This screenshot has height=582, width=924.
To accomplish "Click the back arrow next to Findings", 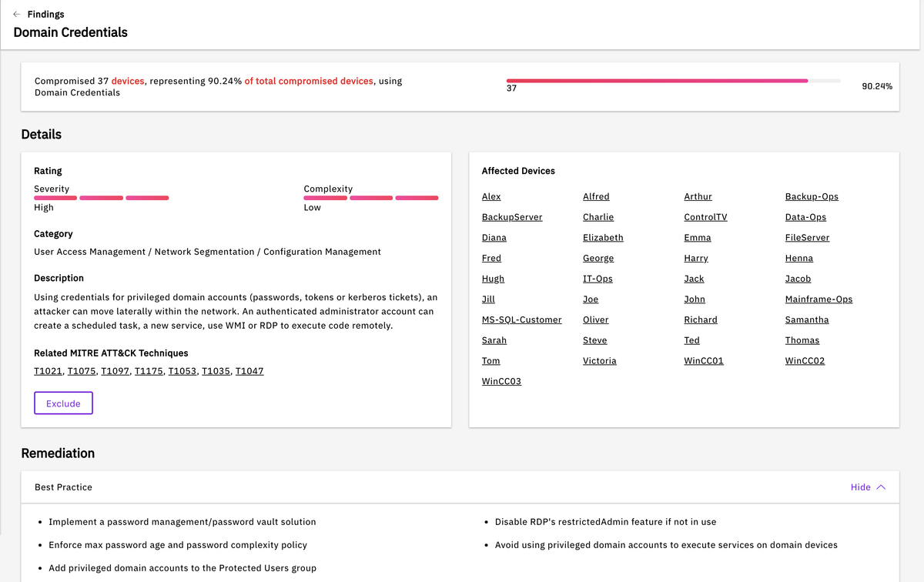I will click(17, 14).
